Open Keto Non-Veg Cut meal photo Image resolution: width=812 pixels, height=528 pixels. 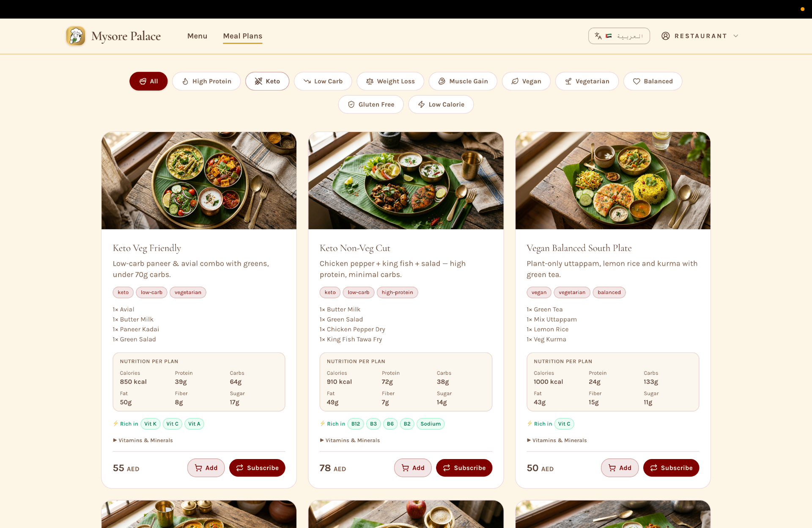406,181
